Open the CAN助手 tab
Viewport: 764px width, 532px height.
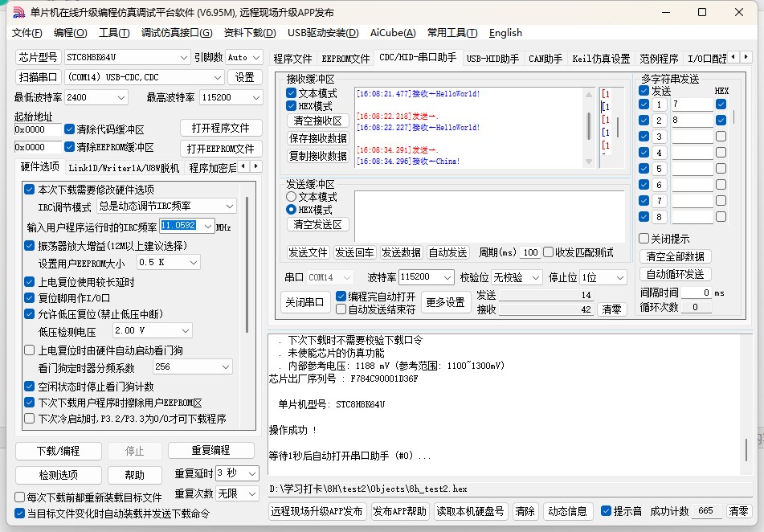point(545,59)
